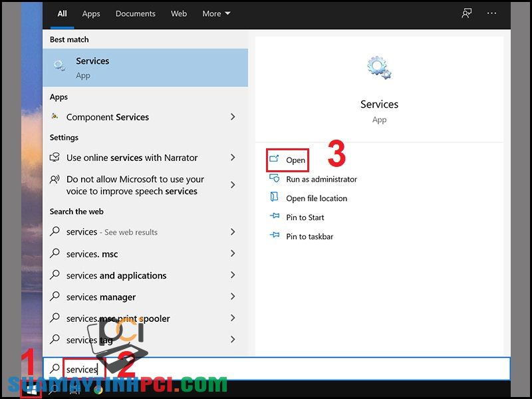532x399 pixels.
Task: Expand chevron for services manager
Action: [x=233, y=297]
